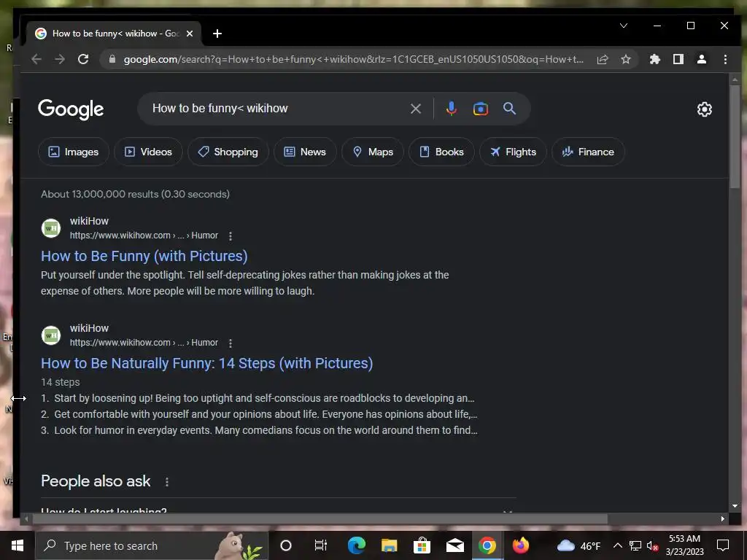Open about-result menu for second wikiHow result
Screen dimensions: 747x560
click(231, 343)
